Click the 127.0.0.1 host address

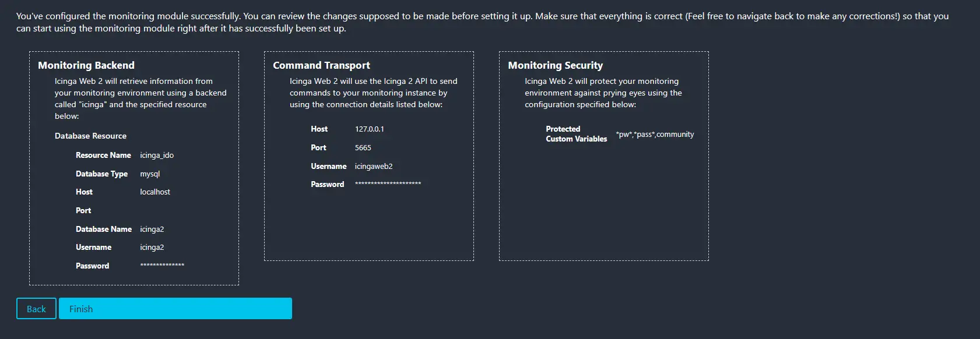pos(370,129)
